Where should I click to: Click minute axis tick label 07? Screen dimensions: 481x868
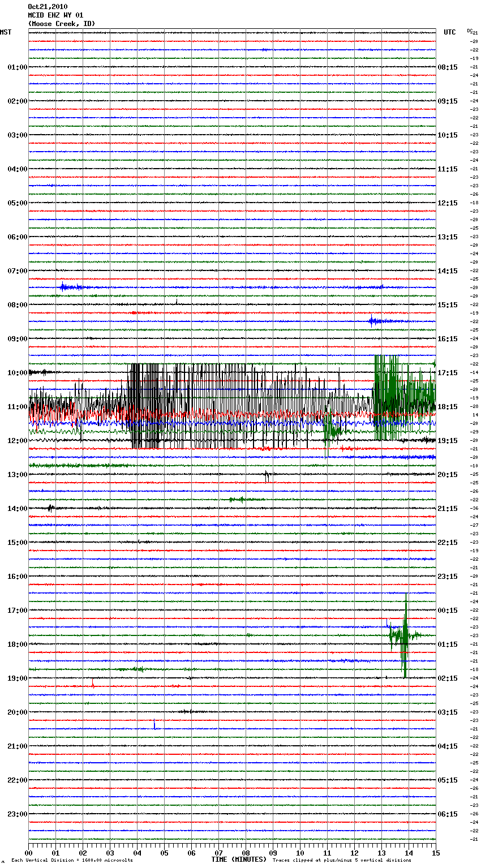pyautogui.click(x=218, y=853)
